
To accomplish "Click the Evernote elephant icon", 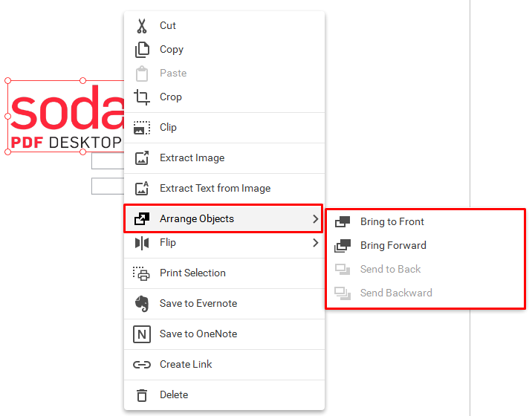I will (x=142, y=304).
